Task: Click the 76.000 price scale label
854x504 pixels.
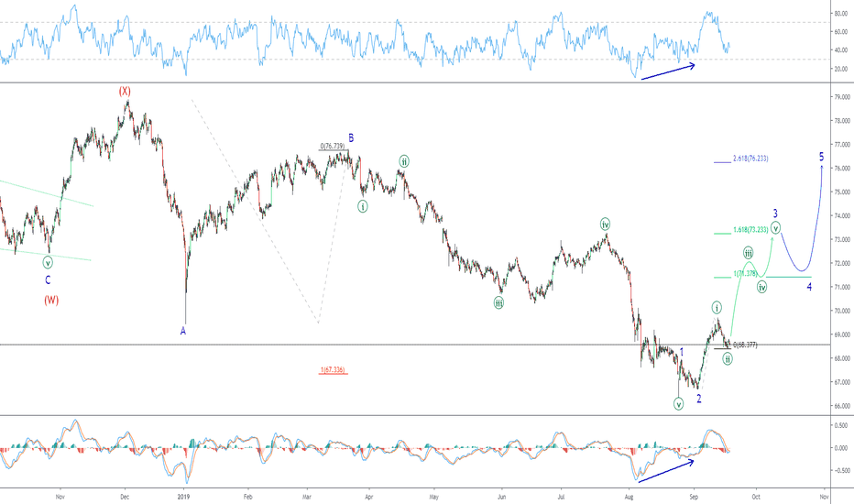Action: point(841,169)
